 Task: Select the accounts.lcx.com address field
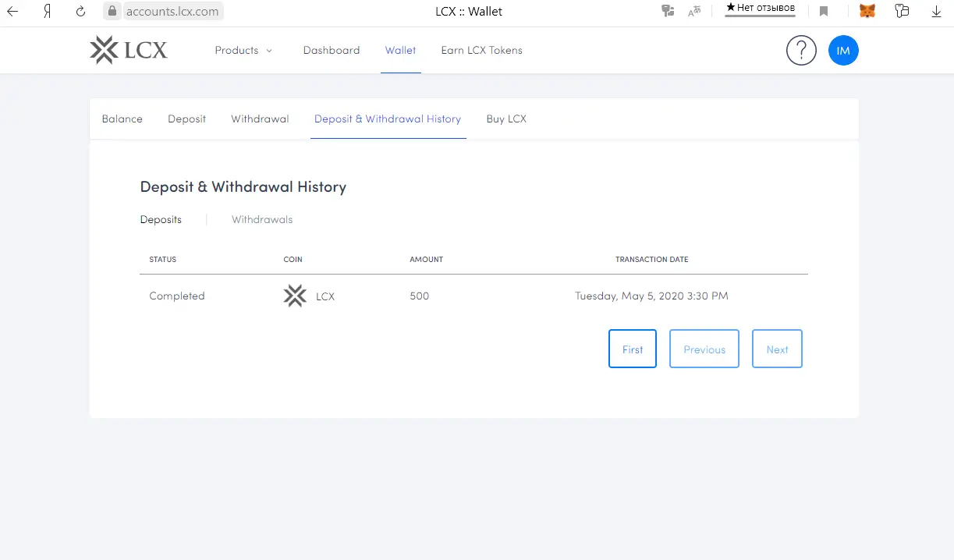click(x=172, y=12)
